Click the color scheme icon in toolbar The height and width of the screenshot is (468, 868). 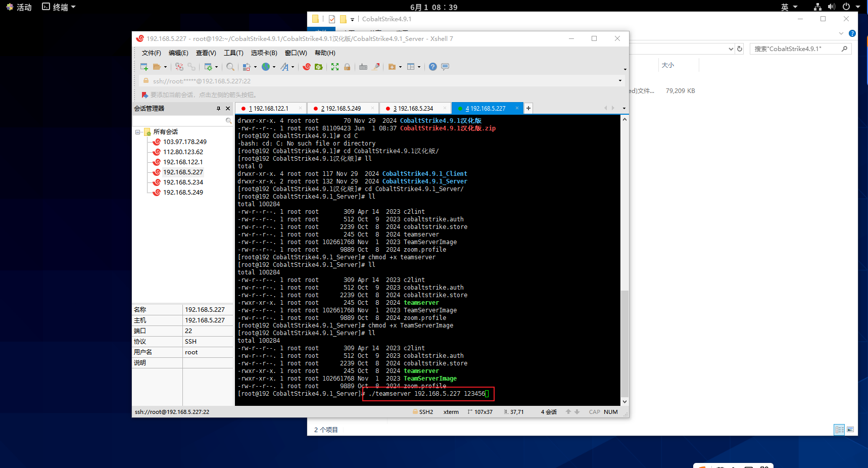pos(247,67)
